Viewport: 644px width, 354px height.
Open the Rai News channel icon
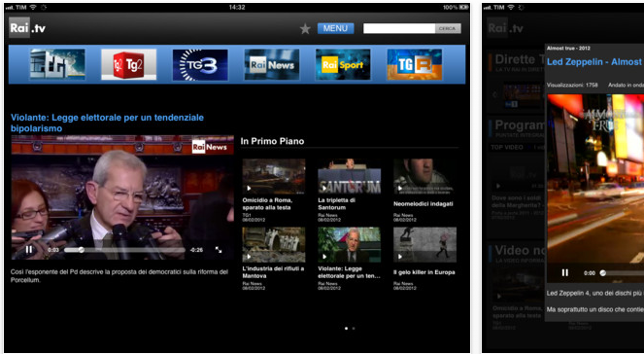[x=272, y=64]
